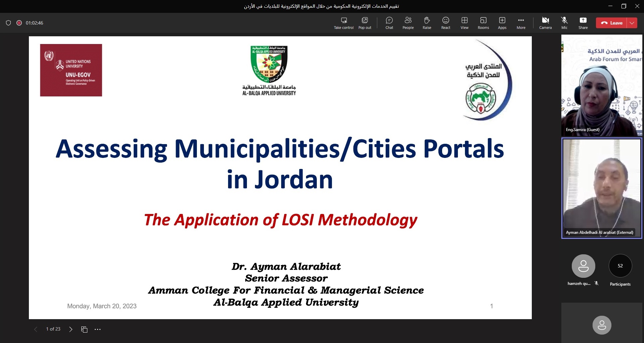
Task: Click the Al-Balqa Applied University logo
Action: tap(269, 71)
